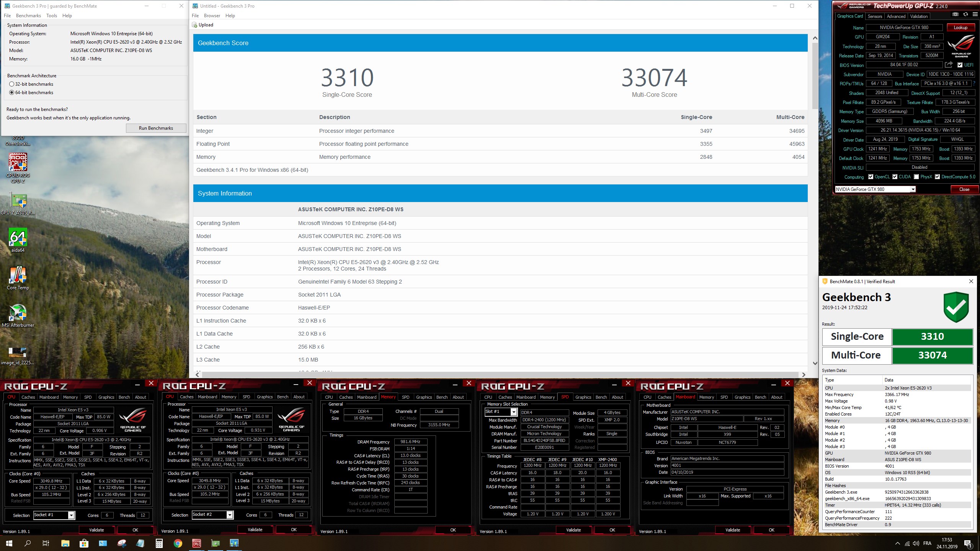
Task: Click the Bus Interface question mark icon
Action: (x=975, y=83)
